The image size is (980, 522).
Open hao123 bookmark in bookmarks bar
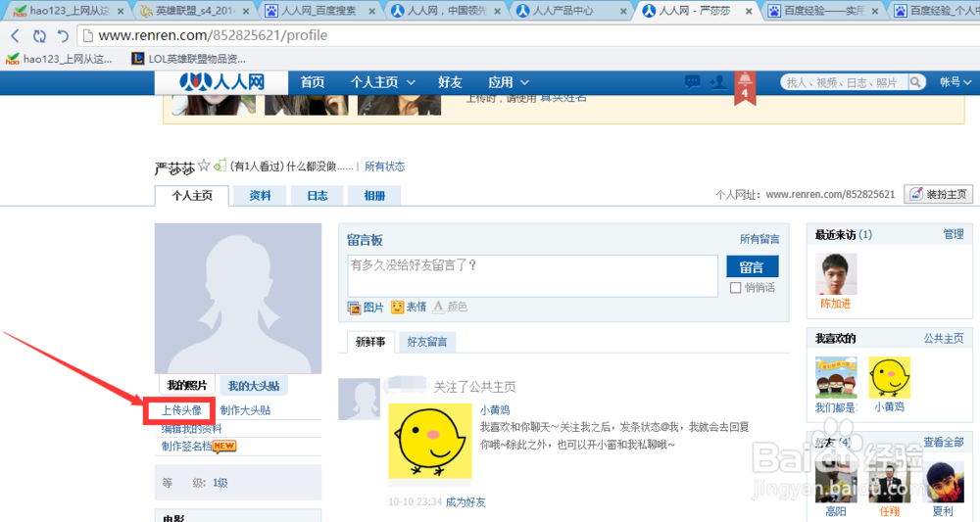[x=59, y=59]
